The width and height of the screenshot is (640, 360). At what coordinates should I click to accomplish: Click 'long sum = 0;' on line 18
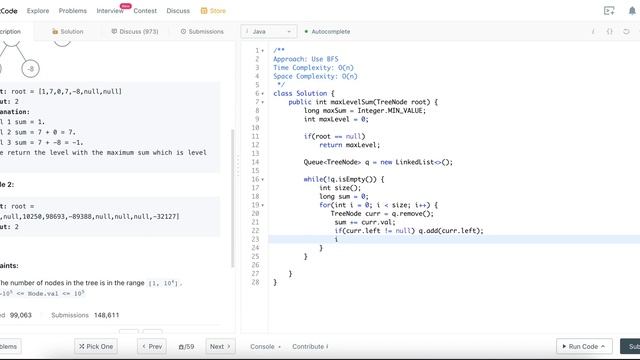click(344, 197)
